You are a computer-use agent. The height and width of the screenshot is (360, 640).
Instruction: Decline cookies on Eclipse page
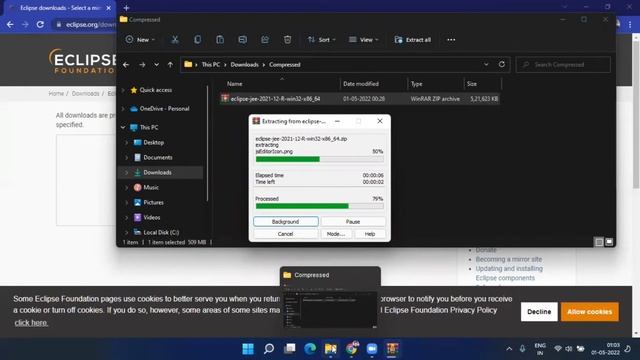point(539,311)
